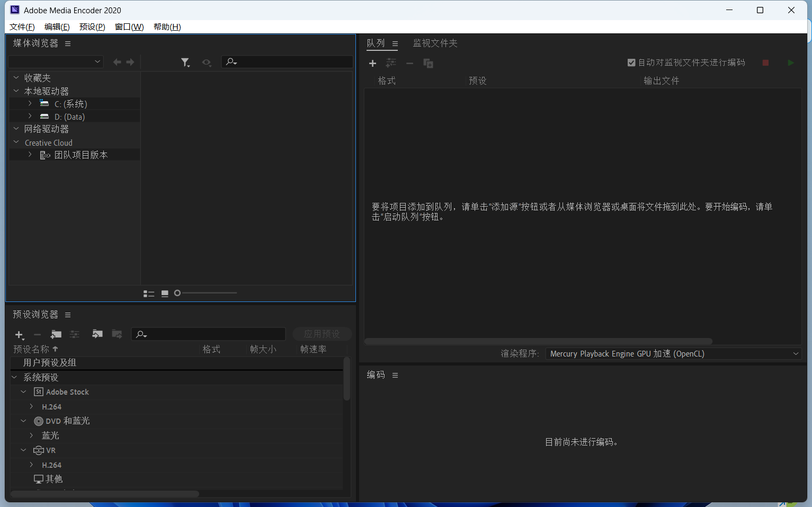Click the back arrow in 媒体浏览器

pyautogui.click(x=117, y=62)
